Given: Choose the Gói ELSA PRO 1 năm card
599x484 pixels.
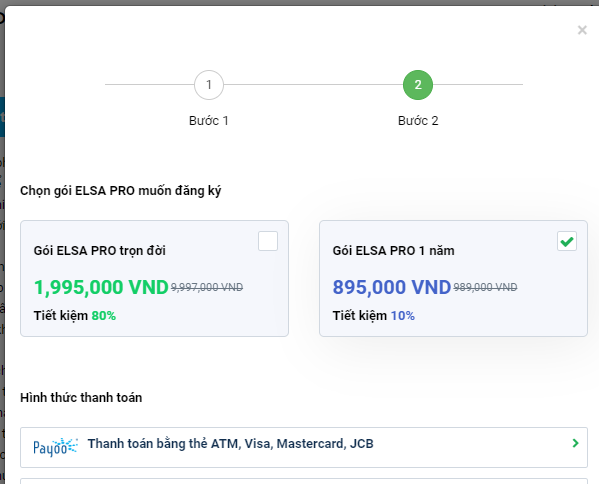Looking at the screenshot, I should pos(453,278).
